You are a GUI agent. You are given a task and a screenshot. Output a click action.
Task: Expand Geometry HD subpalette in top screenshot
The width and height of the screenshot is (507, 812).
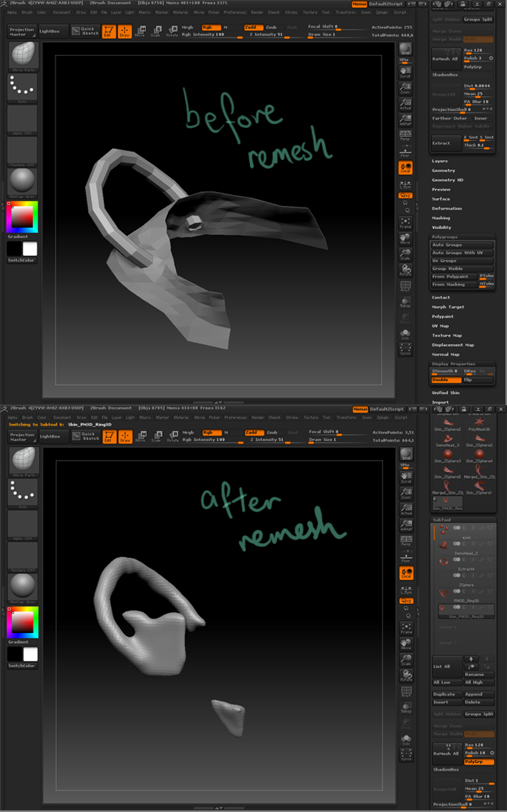coord(447,180)
